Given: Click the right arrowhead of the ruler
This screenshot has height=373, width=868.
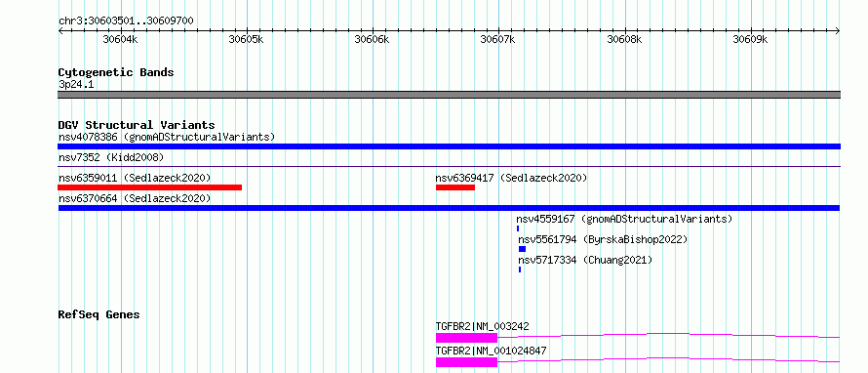Looking at the screenshot, I should [x=838, y=30].
